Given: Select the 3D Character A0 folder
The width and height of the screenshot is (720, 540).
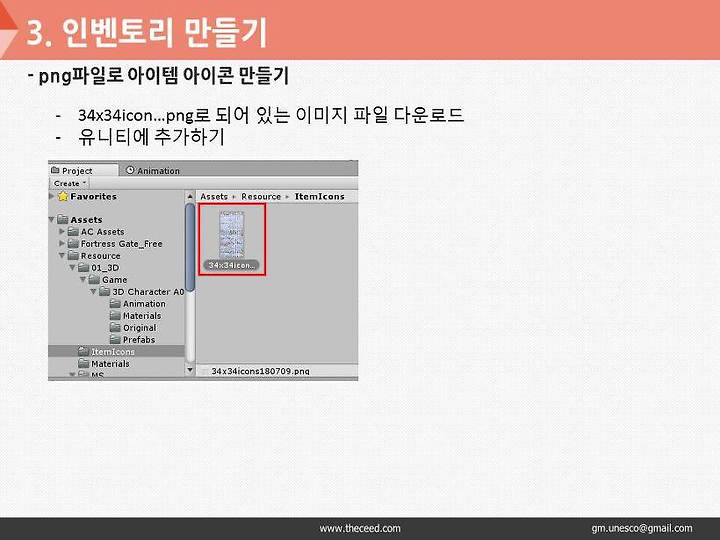Looking at the screenshot, I should pyautogui.click(x=142, y=292).
